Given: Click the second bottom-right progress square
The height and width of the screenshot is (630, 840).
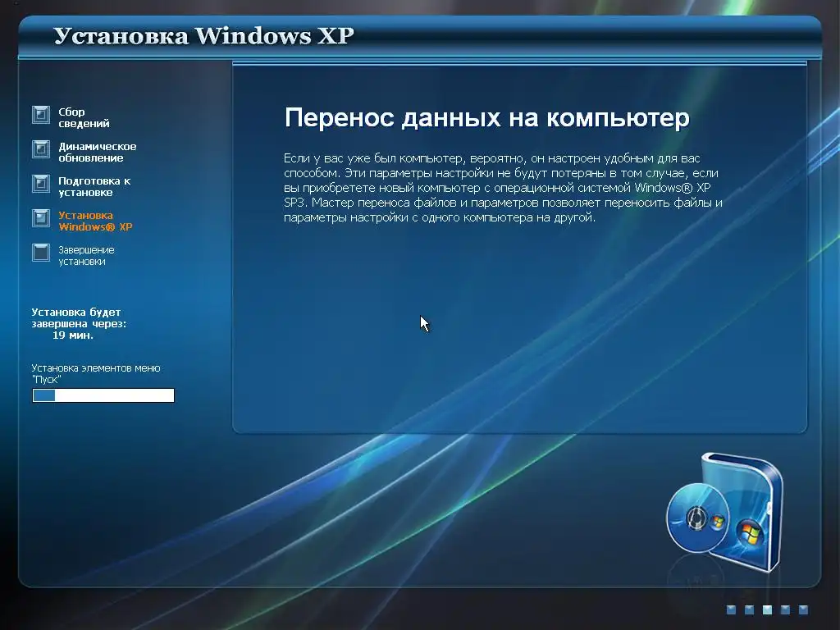Looking at the screenshot, I should pyautogui.click(x=750, y=609).
